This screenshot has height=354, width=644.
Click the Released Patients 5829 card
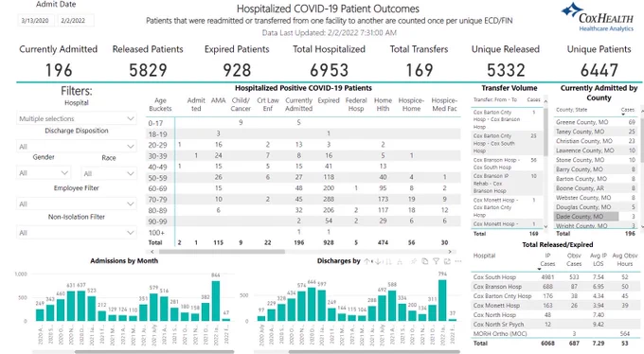148,62
